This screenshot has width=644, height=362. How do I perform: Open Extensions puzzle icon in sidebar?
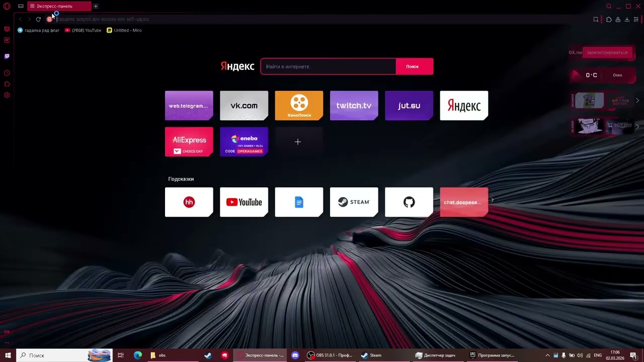7,84
